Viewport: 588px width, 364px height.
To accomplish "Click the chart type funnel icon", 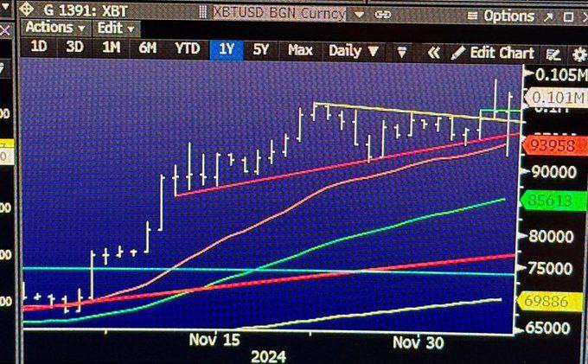I will click(x=401, y=51).
